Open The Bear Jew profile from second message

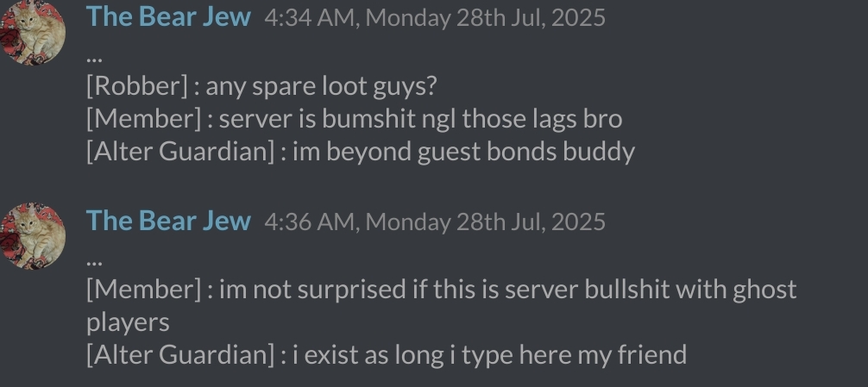[168, 220]
